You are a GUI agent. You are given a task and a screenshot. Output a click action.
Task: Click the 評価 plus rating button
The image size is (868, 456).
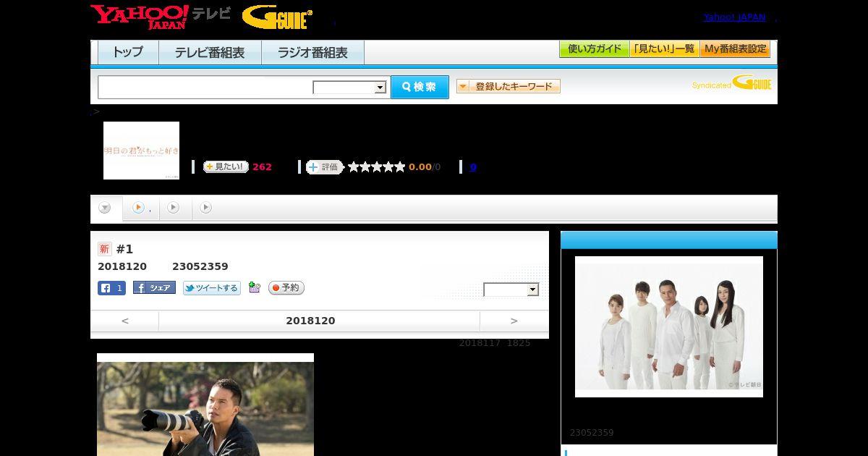[x=324, y=167]
